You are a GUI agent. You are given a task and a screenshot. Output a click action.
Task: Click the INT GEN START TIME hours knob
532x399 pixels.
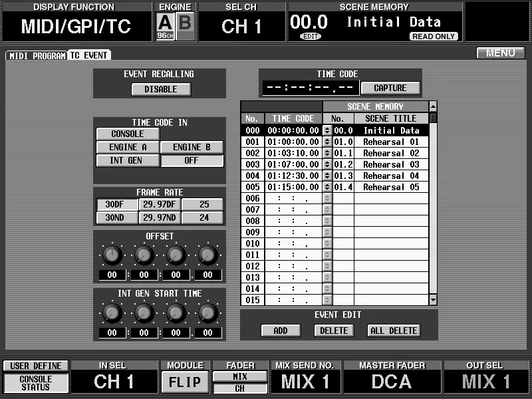click(112, 313)
